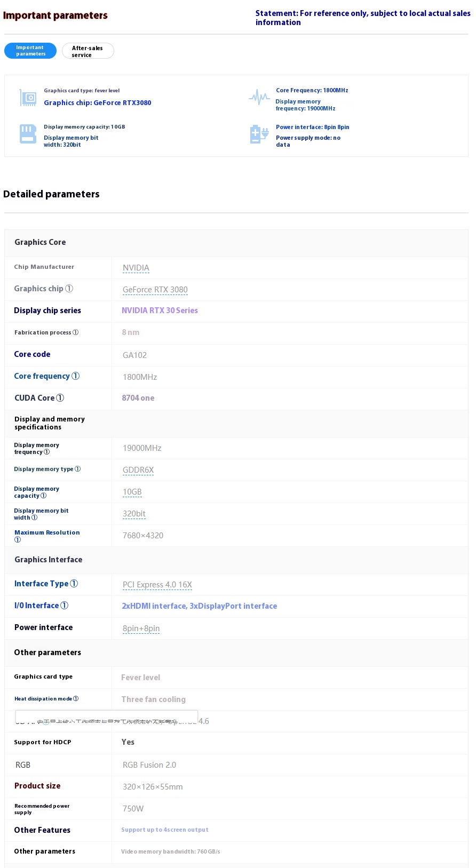Click the 19000MHz value in the detailed table
The image size is (476, 868).
click(142, 448)
